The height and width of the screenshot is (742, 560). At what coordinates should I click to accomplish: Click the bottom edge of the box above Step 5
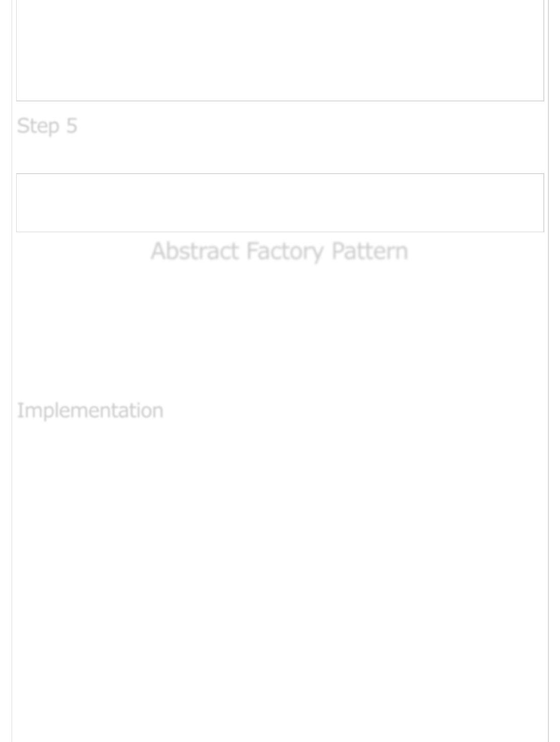pos(280,100)
